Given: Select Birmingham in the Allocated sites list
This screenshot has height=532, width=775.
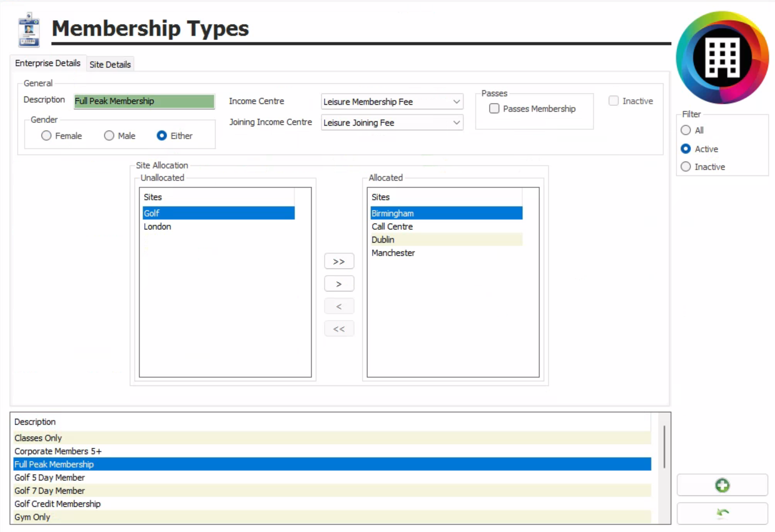Looking at the screenshot, I should point(446,213).
